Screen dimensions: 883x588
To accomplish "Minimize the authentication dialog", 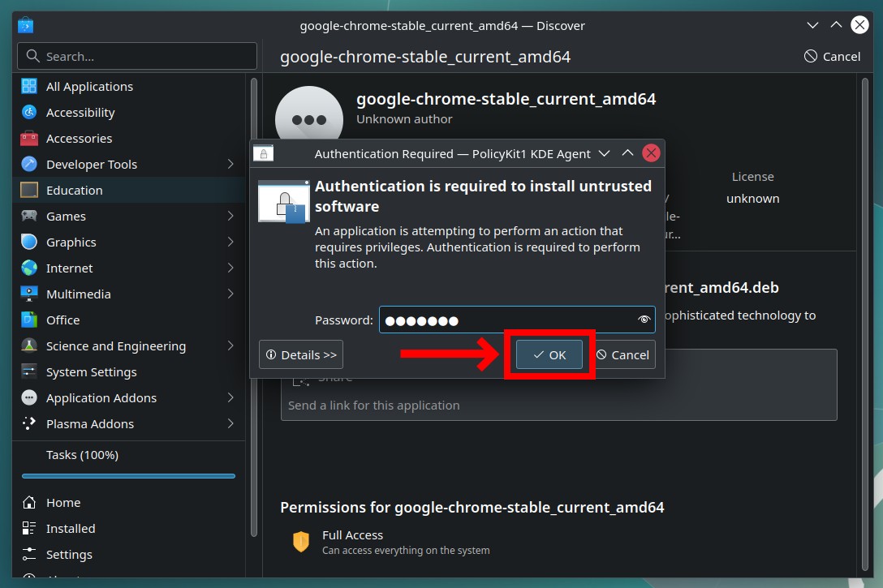I will (605, 153).
